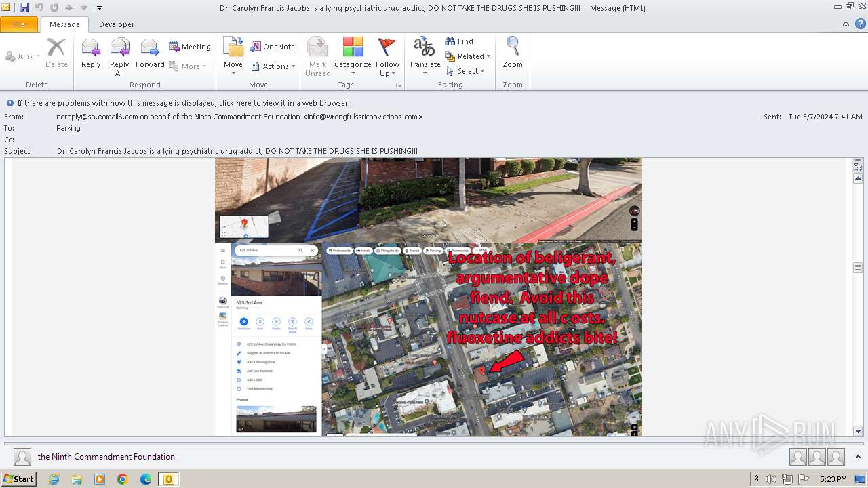
Task: Click the Find binoculars button
Action: pos(459,41)
